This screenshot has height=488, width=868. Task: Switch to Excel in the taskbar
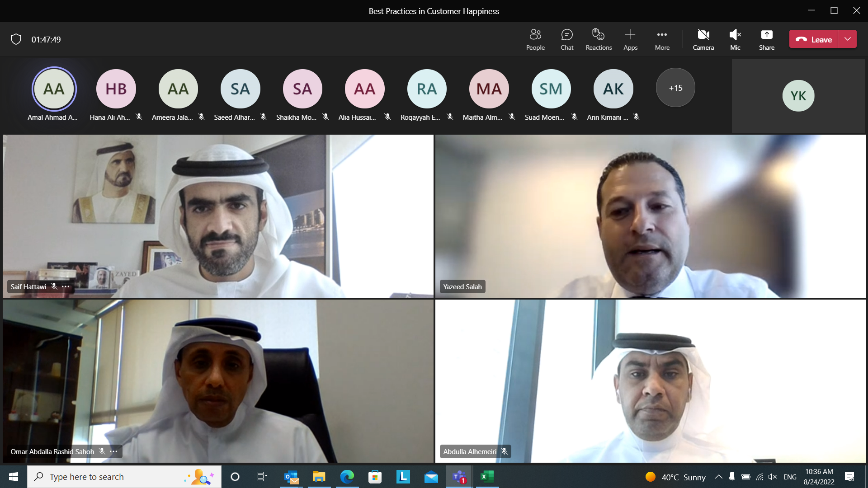tap(487, 477)
